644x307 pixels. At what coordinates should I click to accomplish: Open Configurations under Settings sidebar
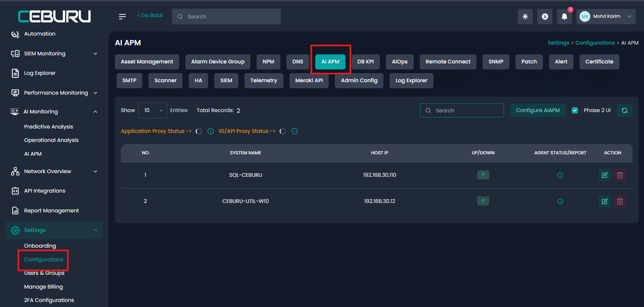pyautogui.click(x=44, y=260)
